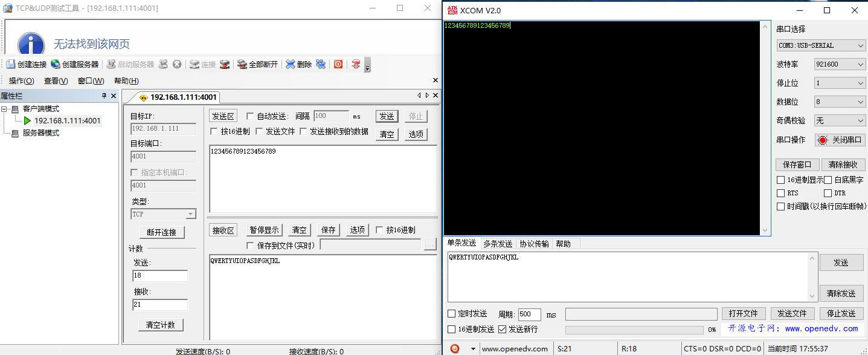Click the 删除 (delete) blue X icon
Screen dimensions: 868x355
pos(291,64)
